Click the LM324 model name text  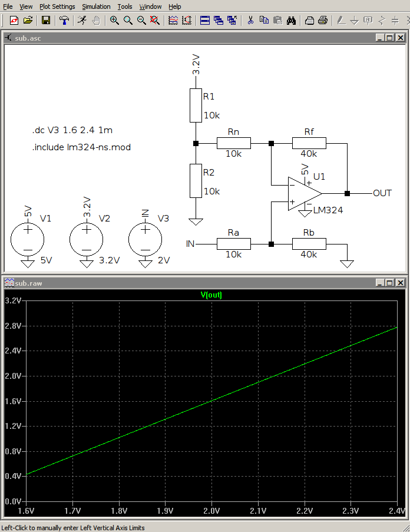pos(328,210)
